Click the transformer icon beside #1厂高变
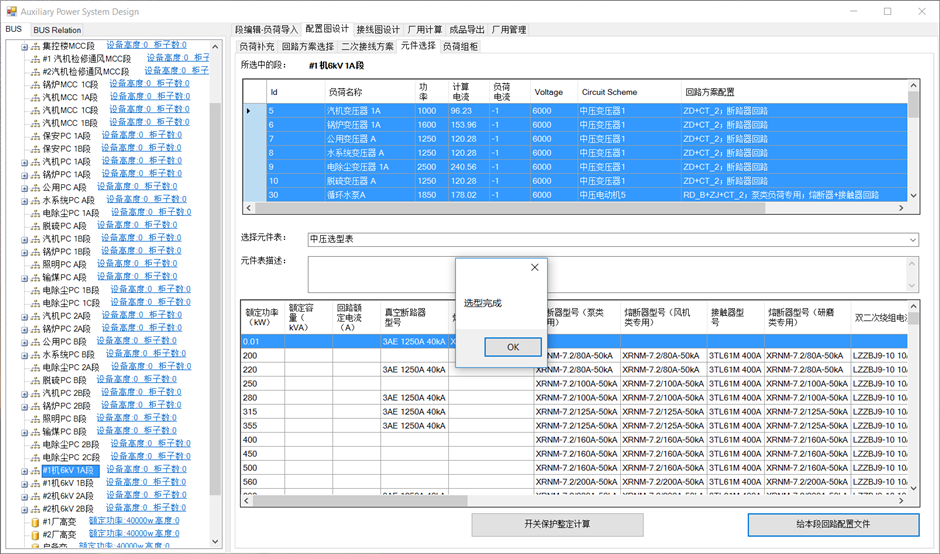940x554 pixels. 35,521
